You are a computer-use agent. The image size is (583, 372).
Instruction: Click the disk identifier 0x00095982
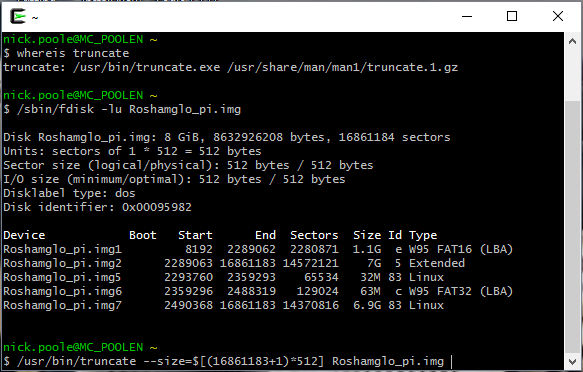tap(157, 207)
